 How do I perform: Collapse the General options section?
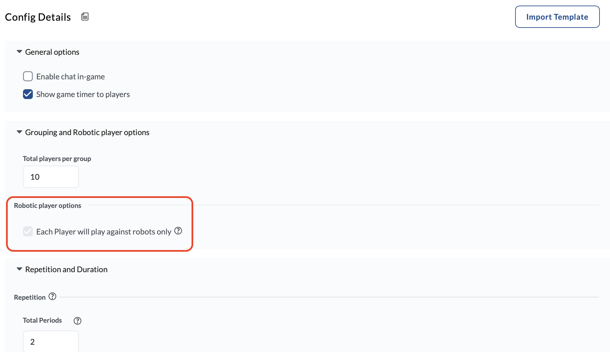[x=19, y=51]
